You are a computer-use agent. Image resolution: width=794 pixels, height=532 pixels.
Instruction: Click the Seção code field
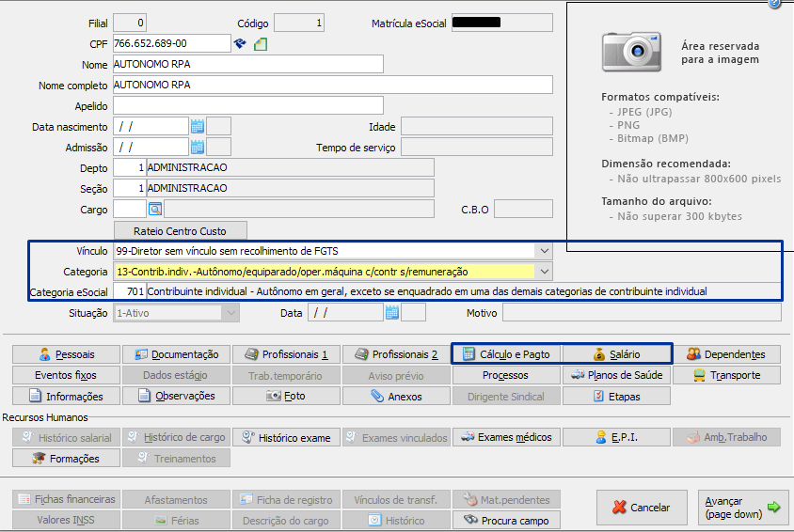coord(130,188)
